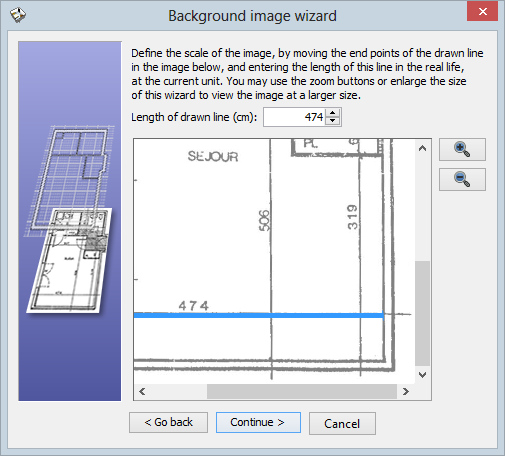Click the zoom in magnifier button
This screenshot has height=456, width=505.
point(462,149)
